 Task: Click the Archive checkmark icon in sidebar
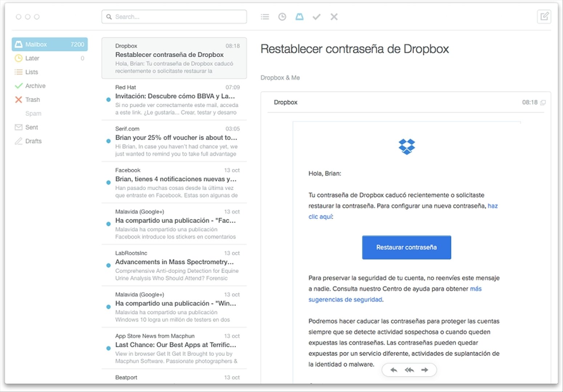click(x=19, y=86)
